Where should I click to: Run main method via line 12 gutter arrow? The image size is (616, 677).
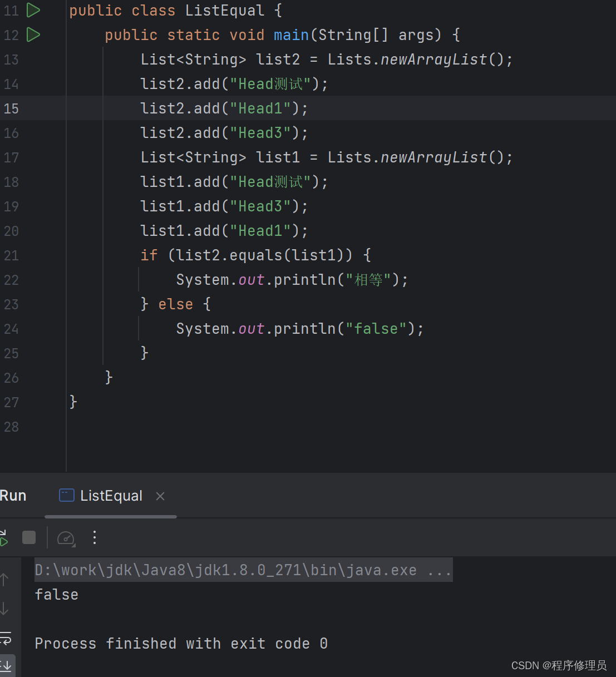[33, 34]
